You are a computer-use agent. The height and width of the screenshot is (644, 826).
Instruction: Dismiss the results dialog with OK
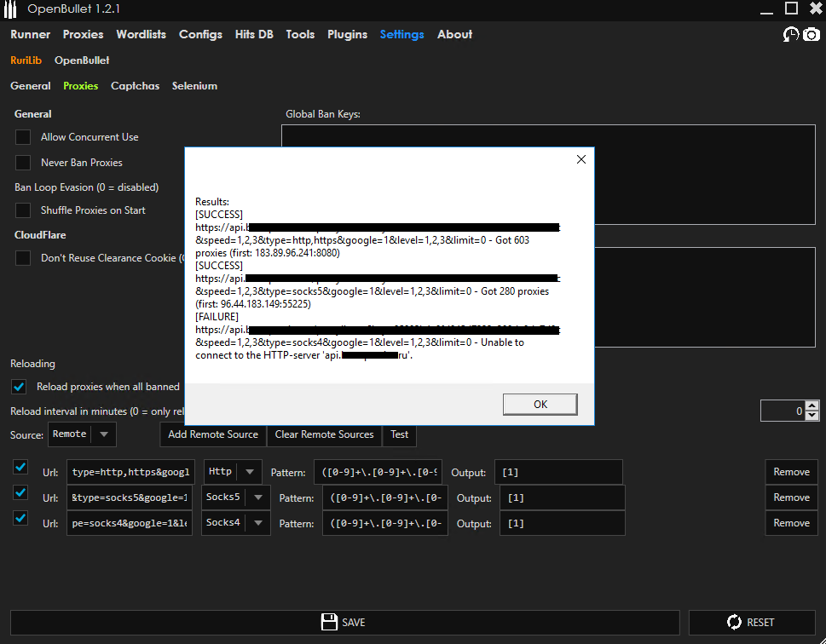pos(540,405)
